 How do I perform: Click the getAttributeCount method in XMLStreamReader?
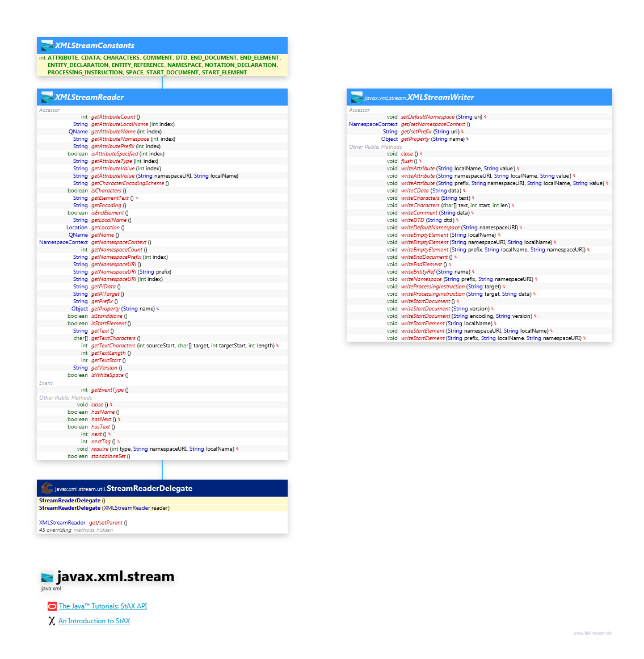[113, 117]
